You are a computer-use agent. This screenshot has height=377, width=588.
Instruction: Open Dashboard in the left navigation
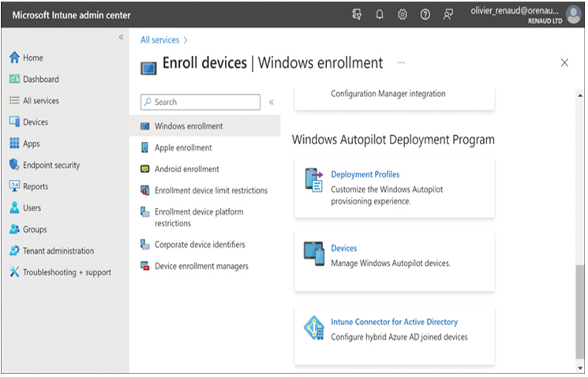(41, 80)
